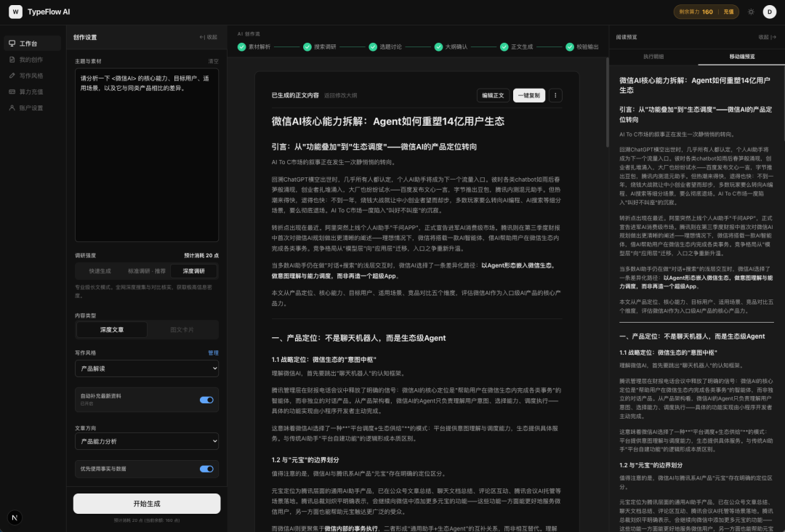This screenshot has height=532, width=785.
Task: Toggle the 自动补充最新资料 switch
Action: coord(206,400)
